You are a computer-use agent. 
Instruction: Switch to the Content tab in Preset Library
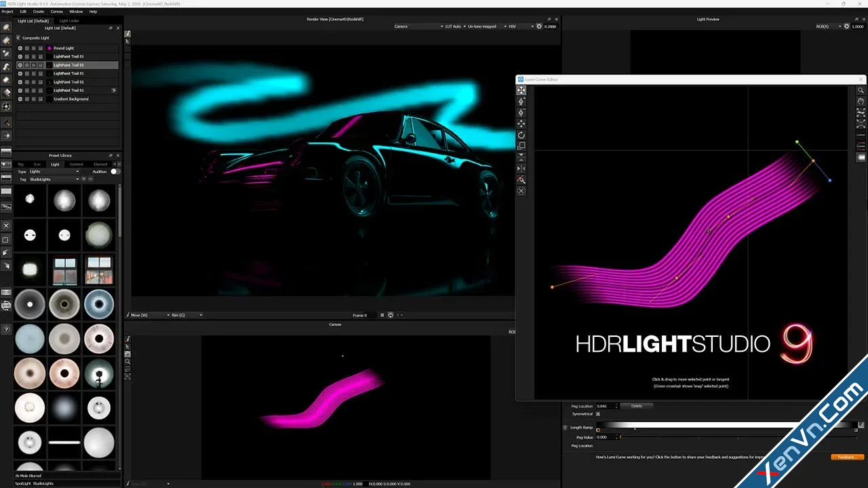77,164
